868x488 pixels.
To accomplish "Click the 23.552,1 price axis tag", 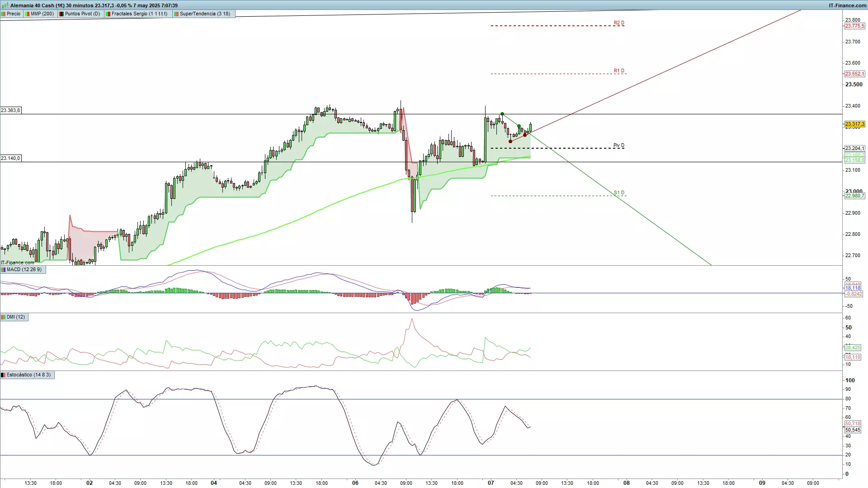I will 854,74.
